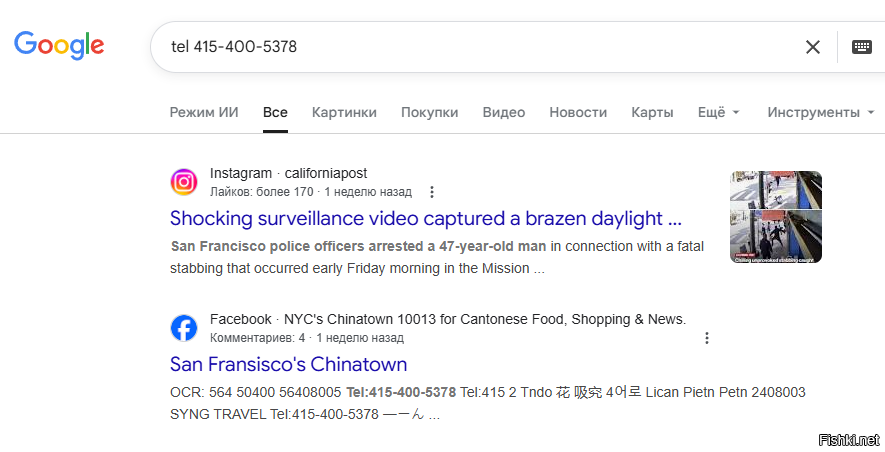Image resolution: width=885 pixels, height=452 pixels.
Task: Click the Instagram favicon icon
Action: coord(184,182)
